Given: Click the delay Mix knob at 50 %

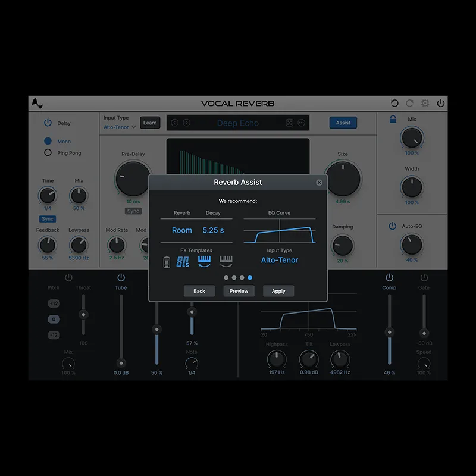Looking at the screenshot, I should [x=79, y=195].
